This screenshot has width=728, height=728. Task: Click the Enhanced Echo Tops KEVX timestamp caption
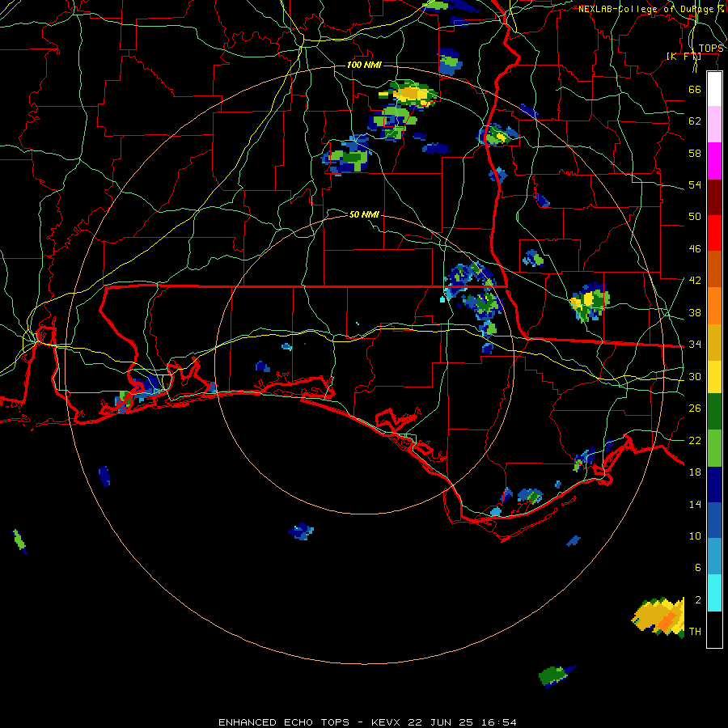367,722
